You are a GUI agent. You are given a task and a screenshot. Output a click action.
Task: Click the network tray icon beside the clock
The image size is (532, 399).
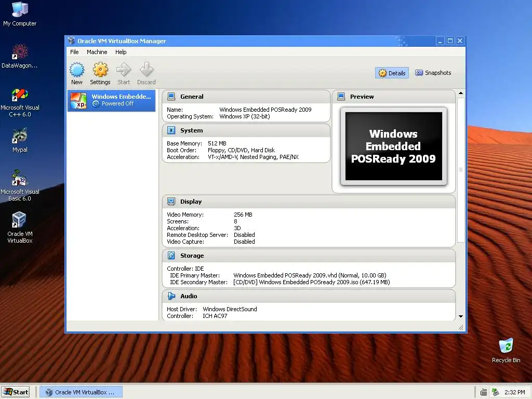(495, 392)
